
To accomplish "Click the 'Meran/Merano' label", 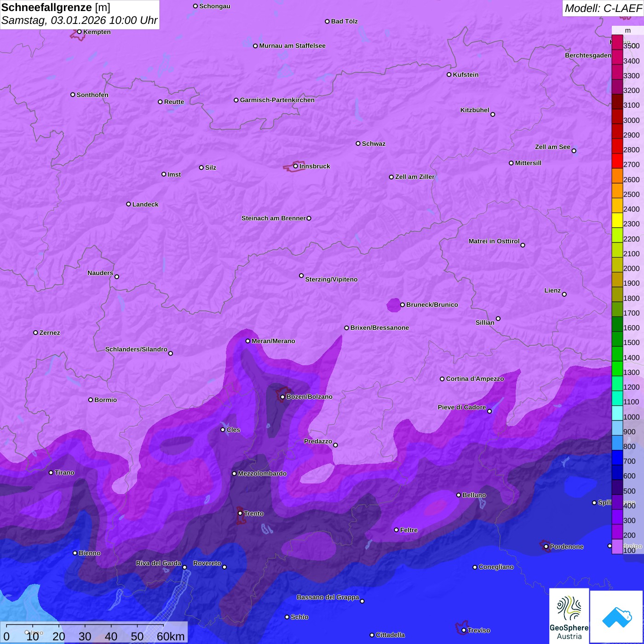I will (273, 341).
